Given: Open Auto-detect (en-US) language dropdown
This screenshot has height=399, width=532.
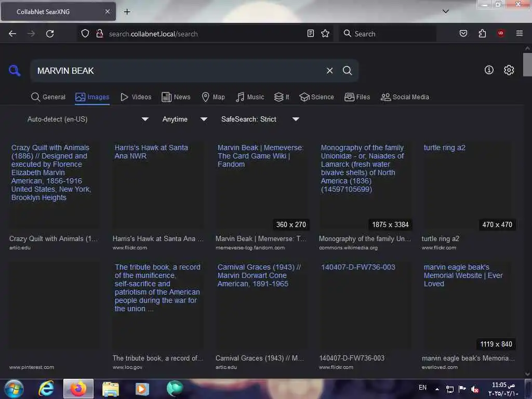Looking at the screenshot, I should coord(88,119).
